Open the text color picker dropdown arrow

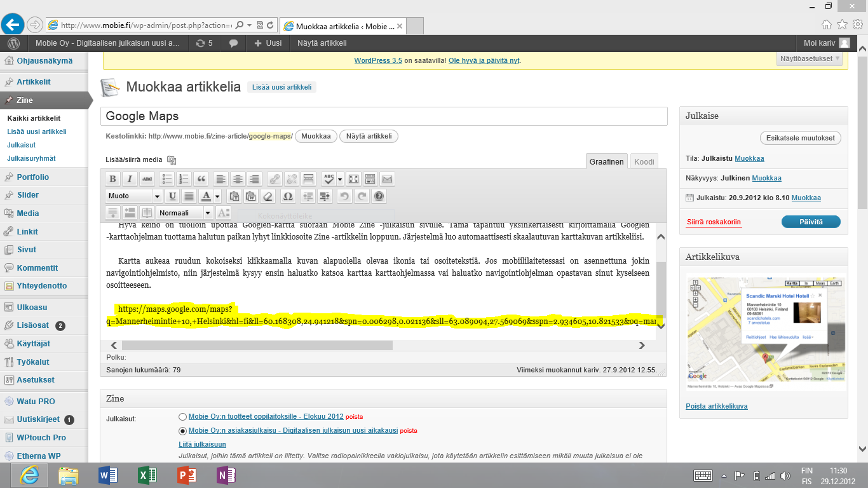(217, 196)
